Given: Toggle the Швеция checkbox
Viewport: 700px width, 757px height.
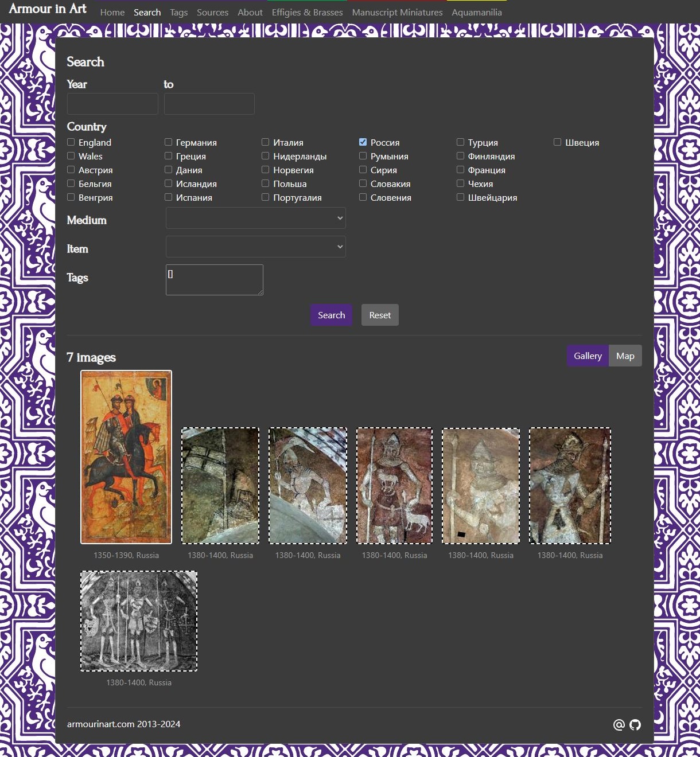Looking at the screenshot, I should [558, 142].
